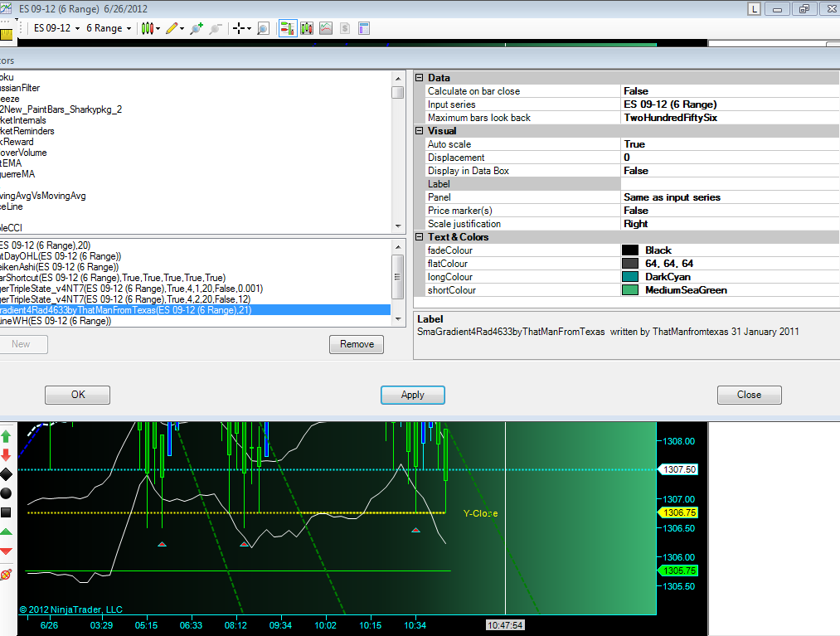Select eikenAshi(ES 09-12 (6 Range)) applied indicator
This screenshot has width=840, height=636.
coord(60,267)
